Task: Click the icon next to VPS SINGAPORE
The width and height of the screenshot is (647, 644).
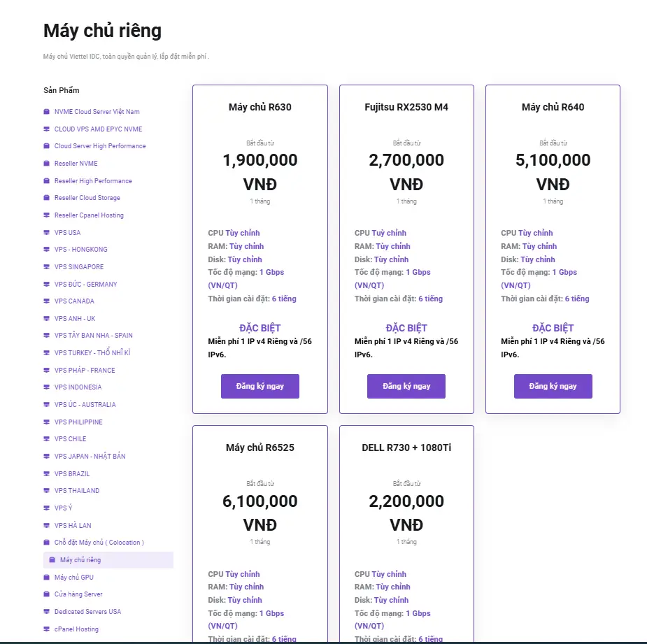Action: pos(47,267)
